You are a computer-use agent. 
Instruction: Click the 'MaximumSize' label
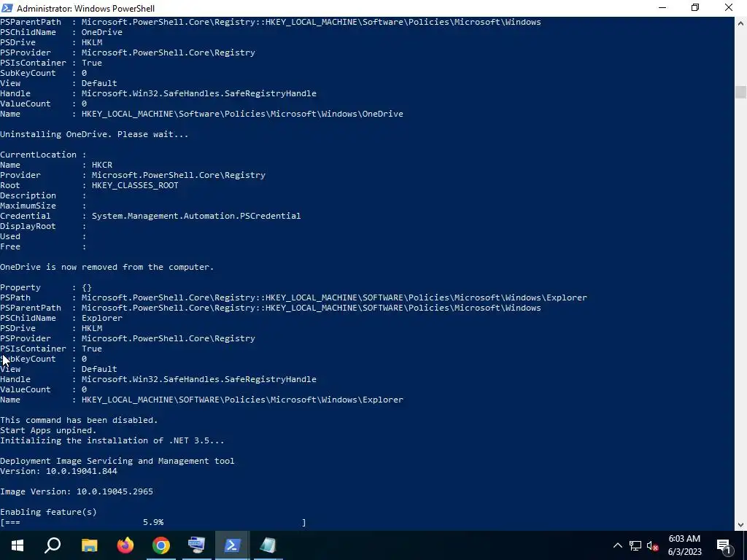28,206
